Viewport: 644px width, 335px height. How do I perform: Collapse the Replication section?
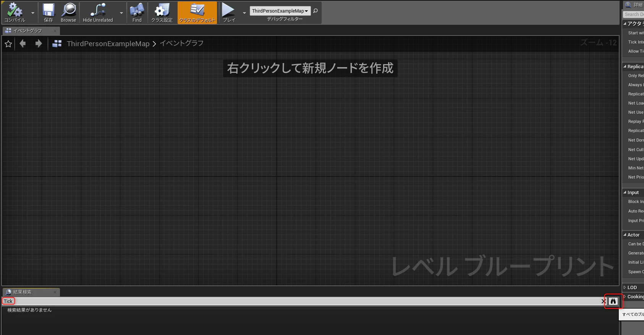(633, 66)
